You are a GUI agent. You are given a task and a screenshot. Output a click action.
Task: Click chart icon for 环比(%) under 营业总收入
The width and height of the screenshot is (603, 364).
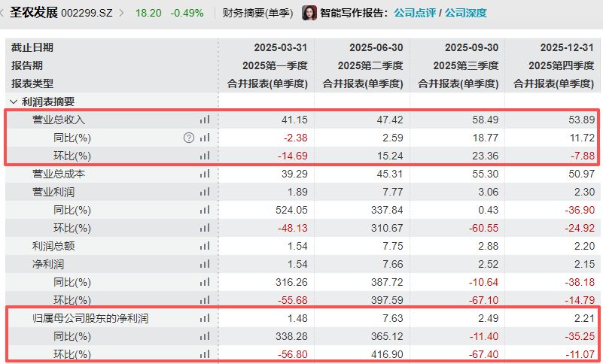[205, 156]
